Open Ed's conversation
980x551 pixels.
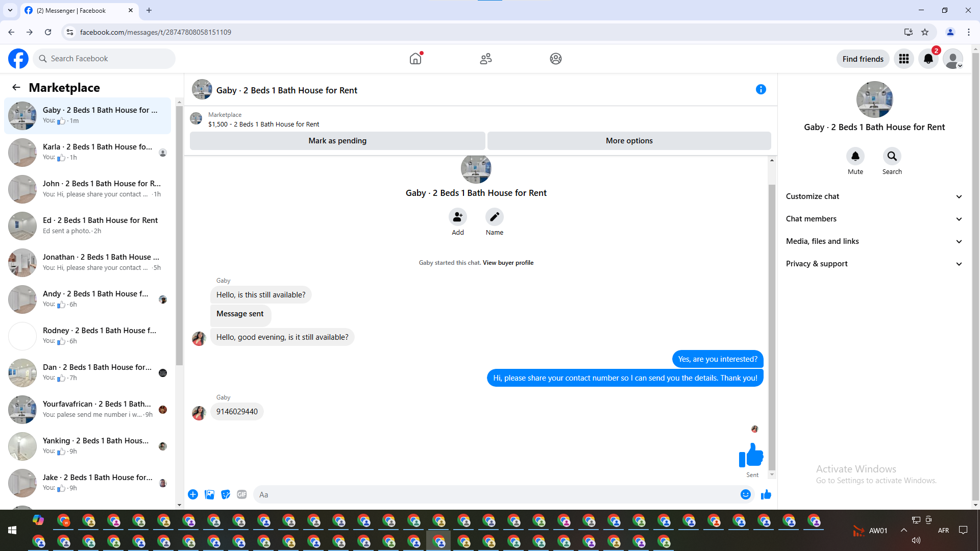pyautogui.click(x=88, y=226)
